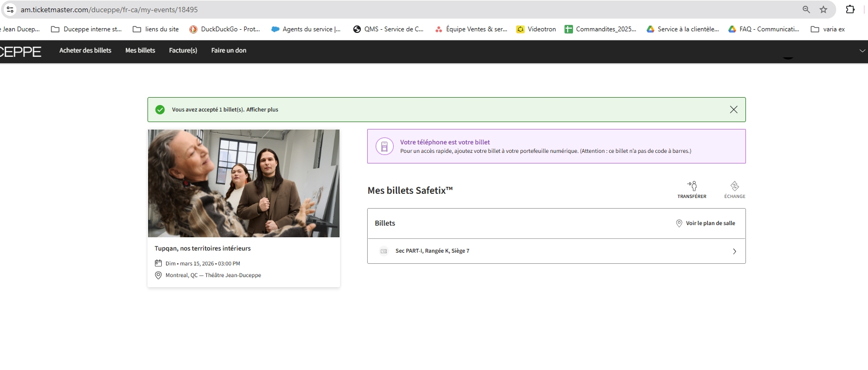Open the "Acheter des billets" menu

tap(85, 50)
